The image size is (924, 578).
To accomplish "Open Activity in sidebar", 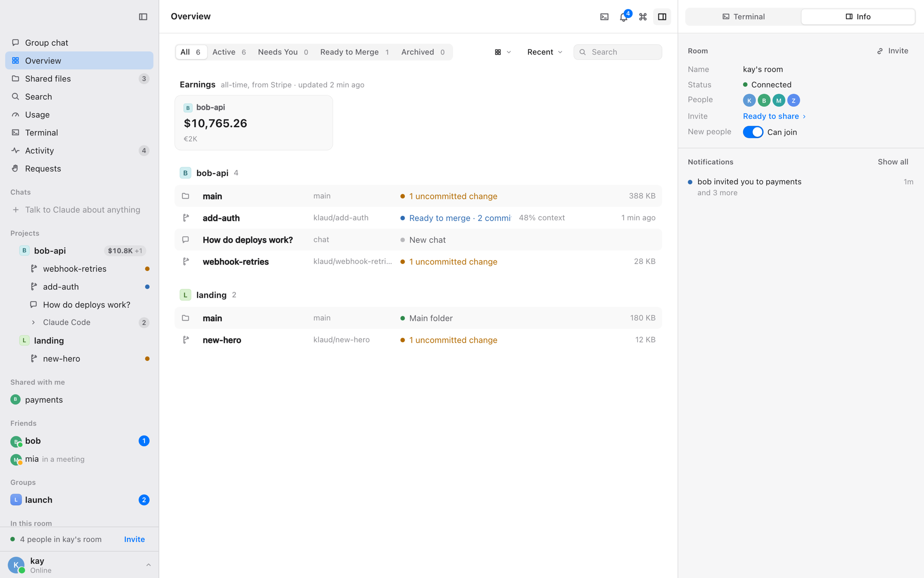I will pyautogui.click(x=79, y=151).
